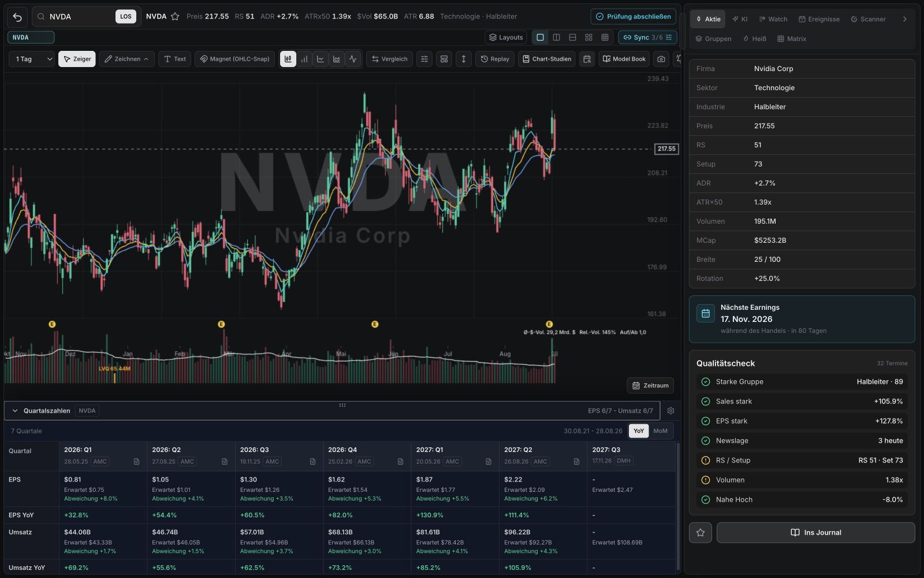The image size is (924, 578).
Task: Click the star button beside Ins Journal
Action: click(x=701, y=533)
